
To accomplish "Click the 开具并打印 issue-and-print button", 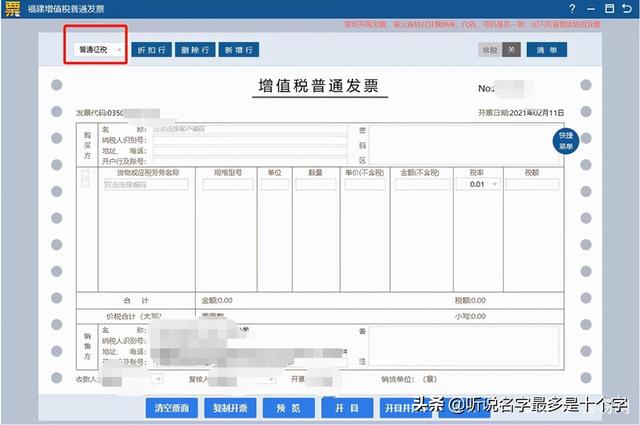I will click(406, 408).
